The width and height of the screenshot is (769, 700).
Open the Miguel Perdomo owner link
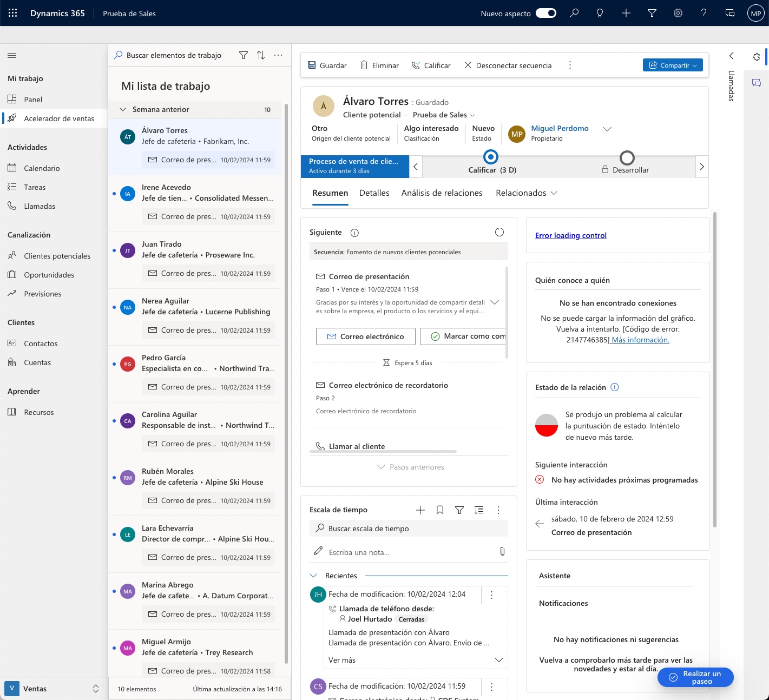(560, 128)
